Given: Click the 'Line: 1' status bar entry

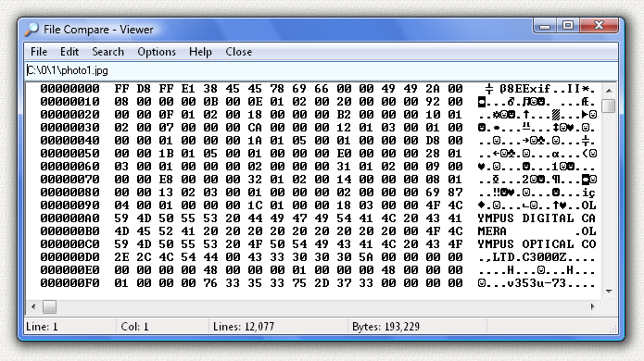Looking at the screenshot, I should (42, 327).
